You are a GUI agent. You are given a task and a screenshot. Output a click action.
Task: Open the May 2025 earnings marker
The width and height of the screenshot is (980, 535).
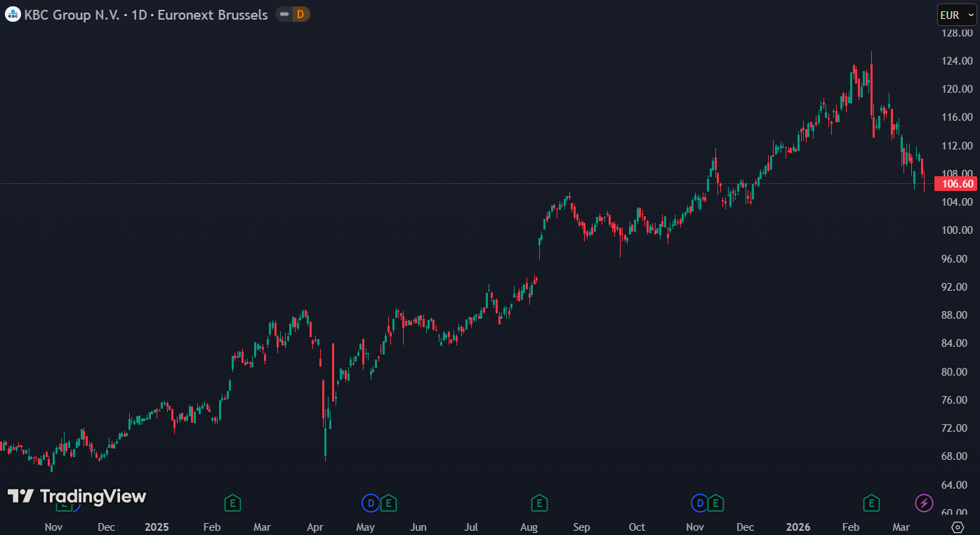[x=388, y=503]
